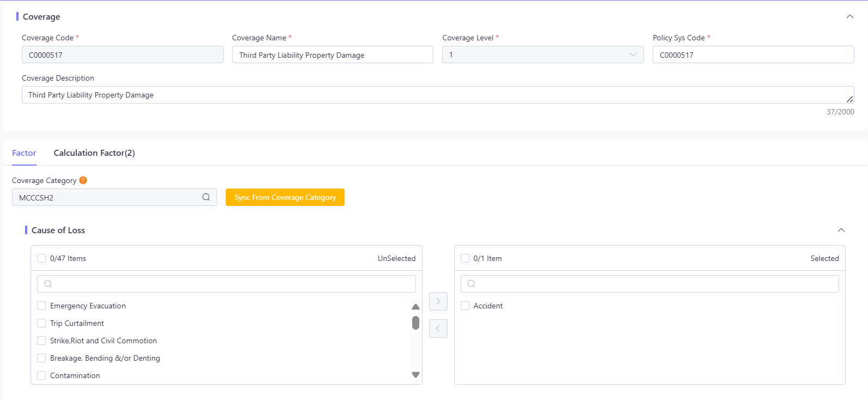Click the move-left transfer arrow button
868x401 pixels.
click(438, 329)
